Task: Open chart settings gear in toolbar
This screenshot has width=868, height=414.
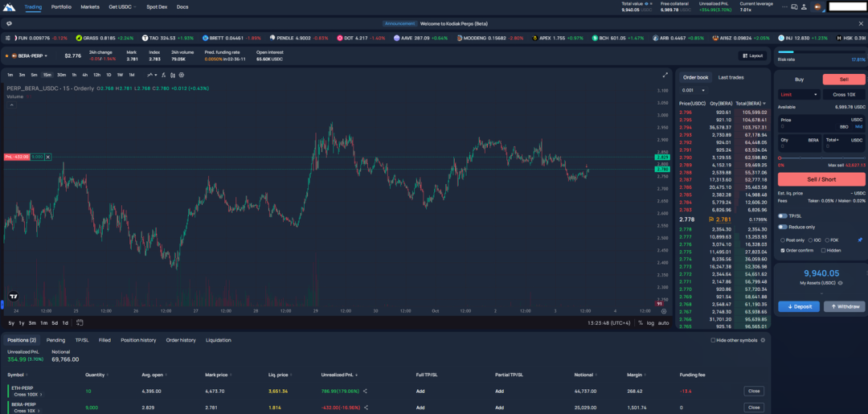Action: (x=182, y=75)
